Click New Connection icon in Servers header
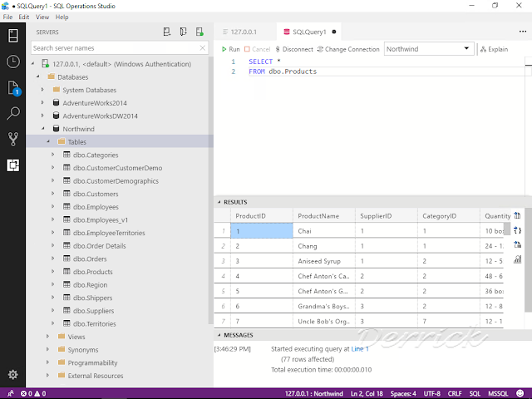The height and width of the screenshot is (399, 532). click(166, 32)
